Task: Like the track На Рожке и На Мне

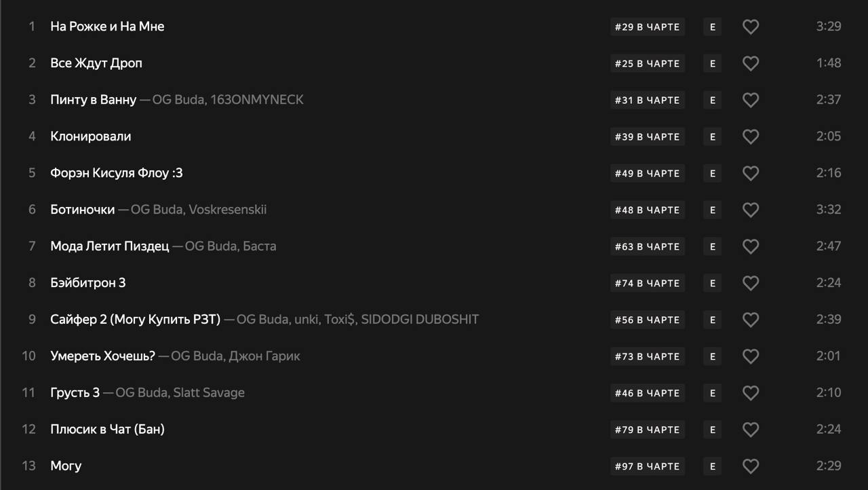Action: 750,26
